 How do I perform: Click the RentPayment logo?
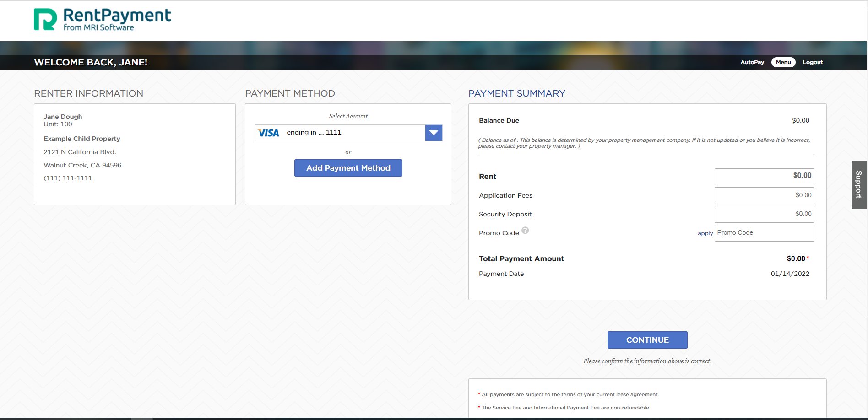[x=102, y=18]
